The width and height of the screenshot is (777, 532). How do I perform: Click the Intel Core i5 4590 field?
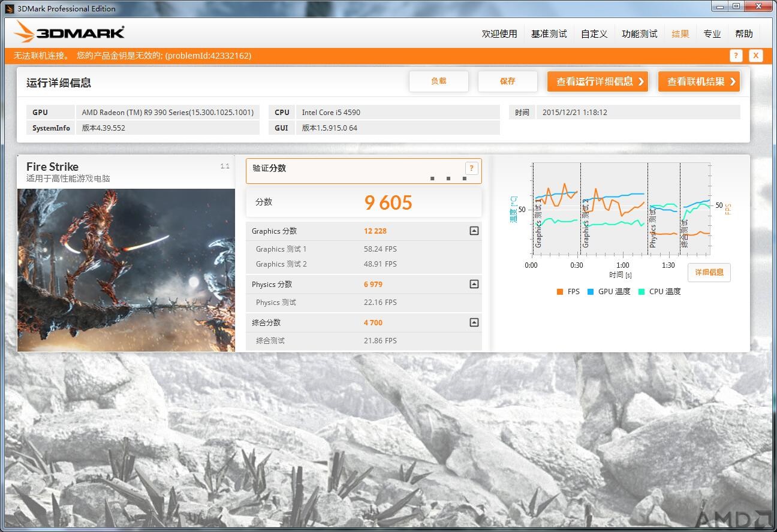(x=397, y=112)
